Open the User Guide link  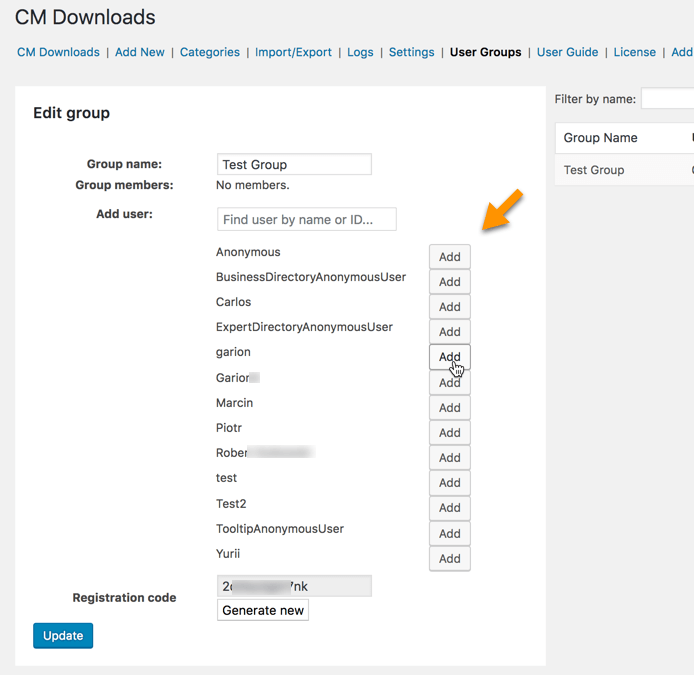[567, 52]
